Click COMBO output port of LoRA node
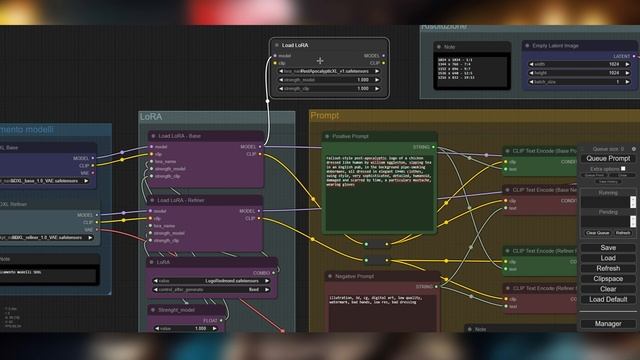This screenshot has height=360, width=640. pyautogui.click(x=273, y=273)
